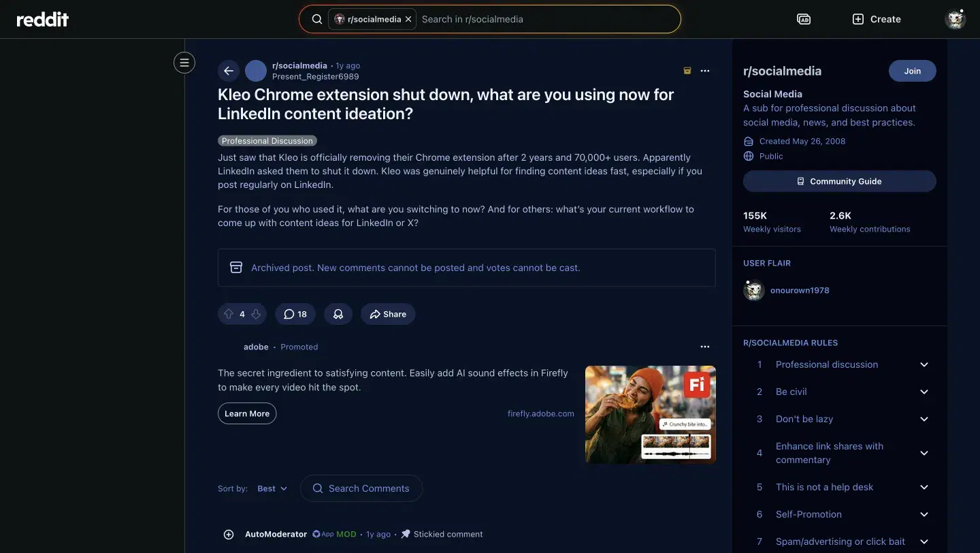Open firefly.adobe.com link

pyautogui.click(x=541, y=413)
